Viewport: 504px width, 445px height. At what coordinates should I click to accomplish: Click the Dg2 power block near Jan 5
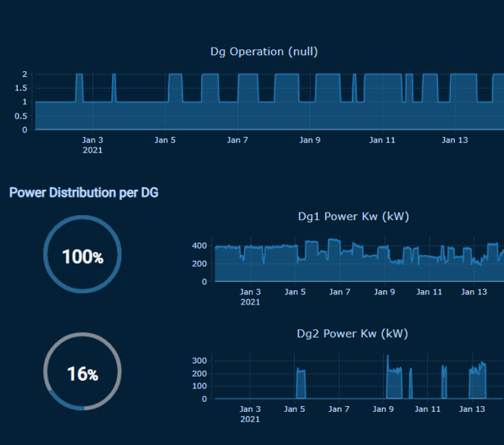click(x=301, y=384)
